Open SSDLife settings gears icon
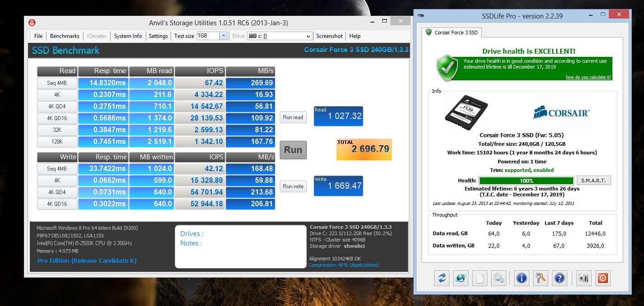 point(499,278)
